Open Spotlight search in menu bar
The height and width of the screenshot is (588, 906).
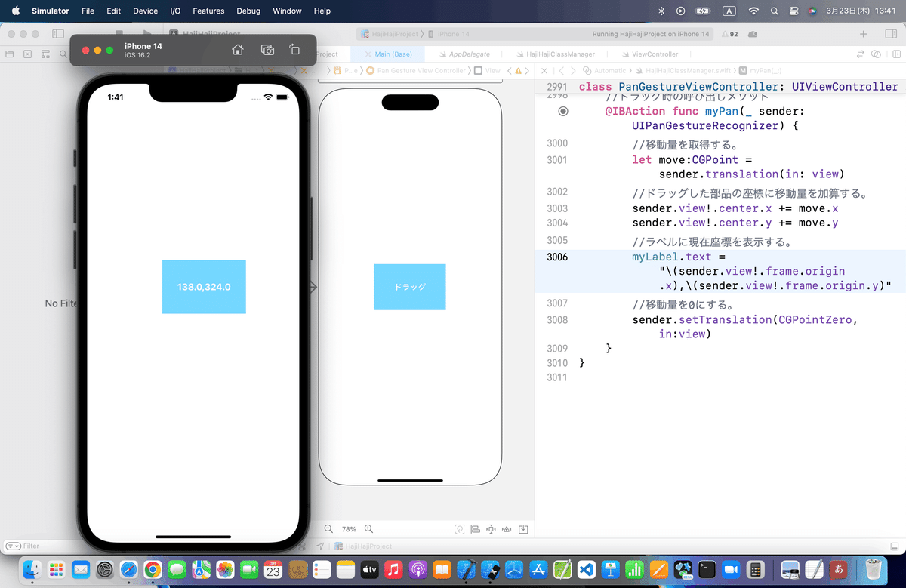click(775, 11)
